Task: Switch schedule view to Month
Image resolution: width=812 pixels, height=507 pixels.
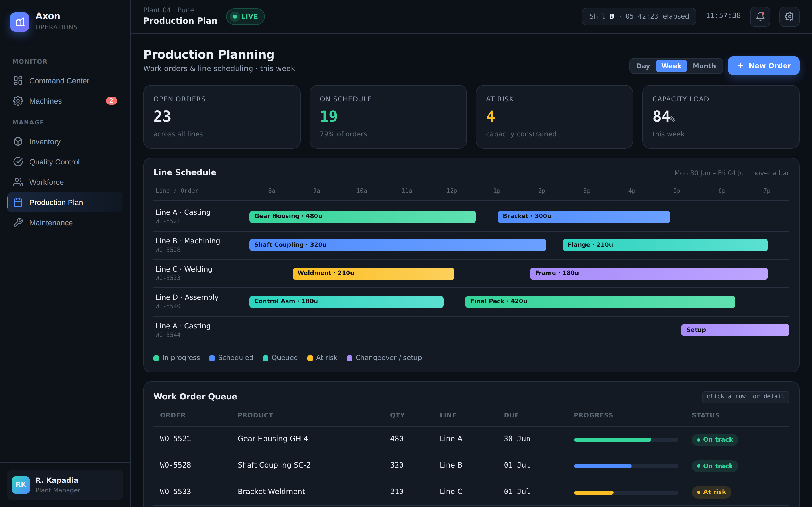Action: pyautogui.click(x=704, y=66)
